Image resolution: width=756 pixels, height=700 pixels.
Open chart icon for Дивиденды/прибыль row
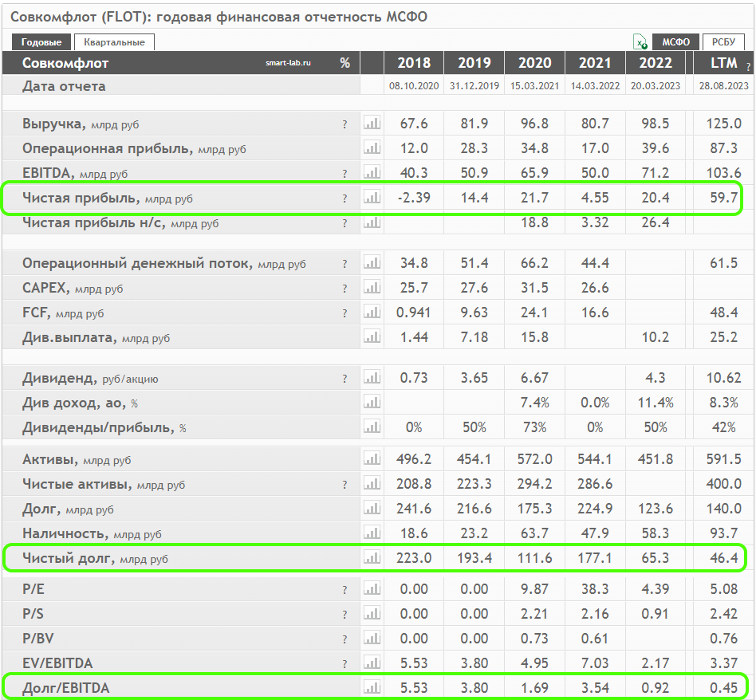[x=372, y=427]
